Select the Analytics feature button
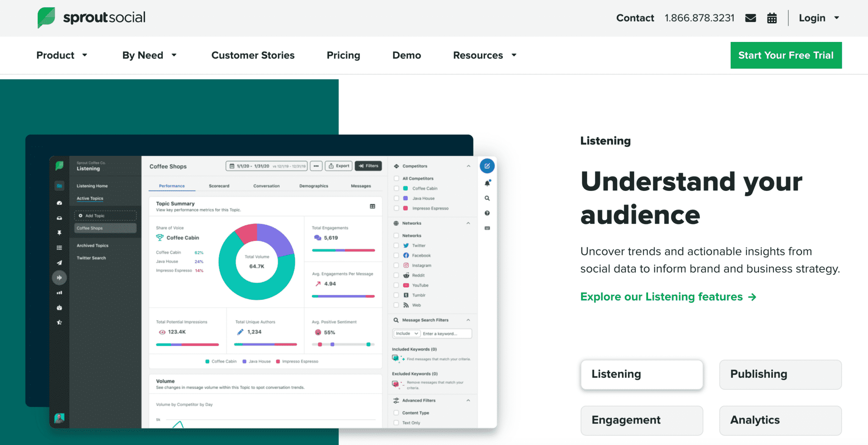The width and height of the screenshot is (868, 445). click(x=780, y=420)
